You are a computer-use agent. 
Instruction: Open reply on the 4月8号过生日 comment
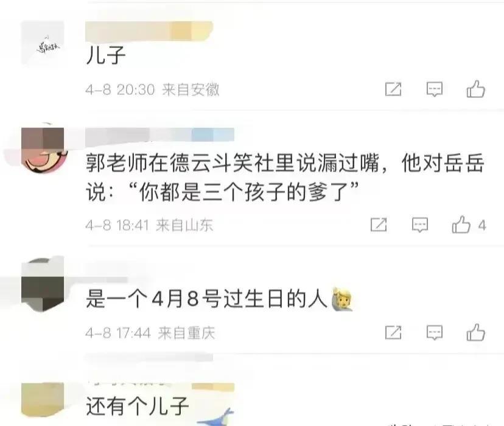click(x=435, y=332)
